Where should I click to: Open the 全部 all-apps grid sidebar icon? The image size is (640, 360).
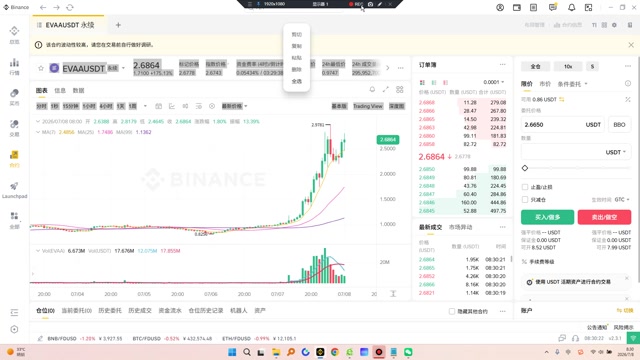point(14,216)
